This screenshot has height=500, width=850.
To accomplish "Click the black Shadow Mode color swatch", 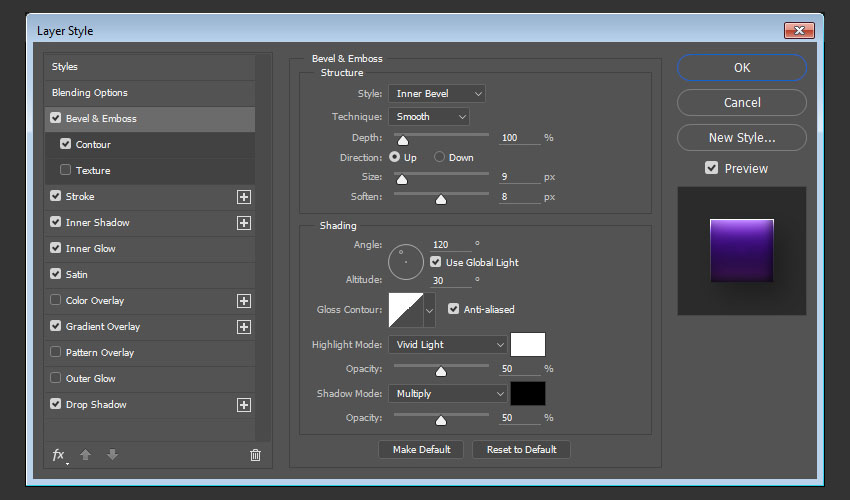I will [528, 393].
